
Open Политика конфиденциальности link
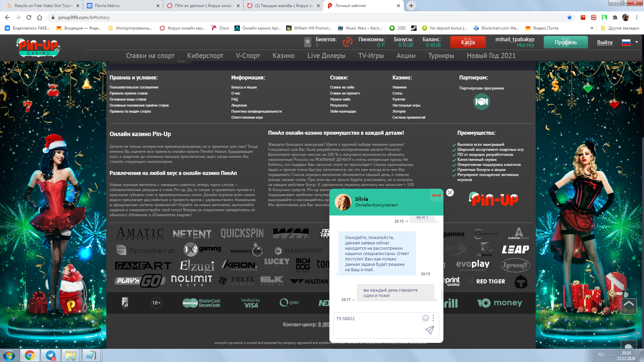[x=257, y=111]
